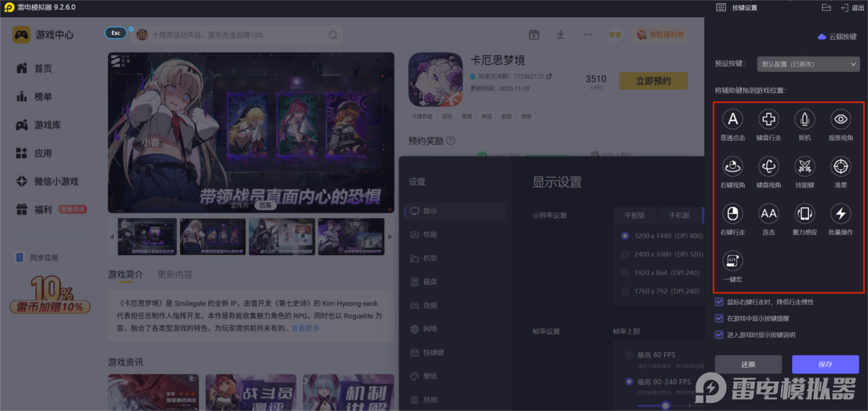Select the 手机版 resolution tab
This screenshot has height=411, width=868.
pyautogui.click(x=678, y=215)
